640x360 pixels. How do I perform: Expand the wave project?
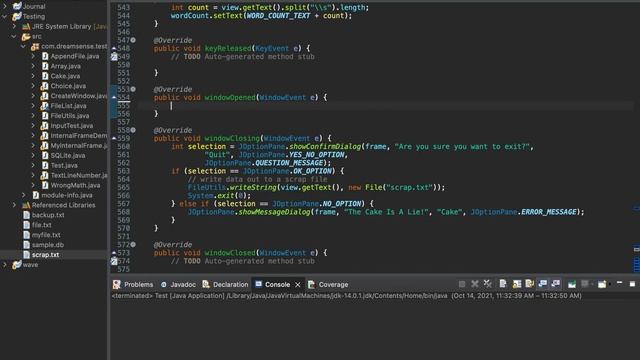[4, 264]
